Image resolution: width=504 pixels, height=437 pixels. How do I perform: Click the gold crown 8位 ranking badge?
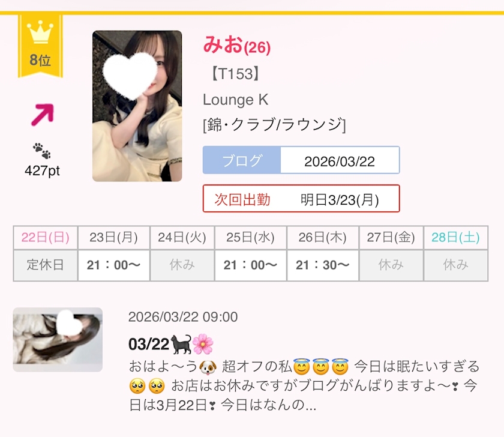[40, 46]
